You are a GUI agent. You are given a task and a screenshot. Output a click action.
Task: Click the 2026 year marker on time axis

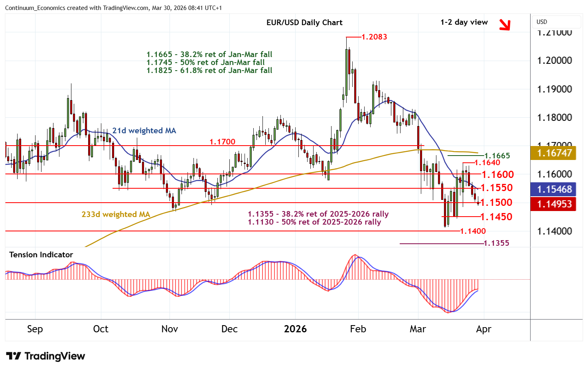pyautogui.click(x=295, y=329)
